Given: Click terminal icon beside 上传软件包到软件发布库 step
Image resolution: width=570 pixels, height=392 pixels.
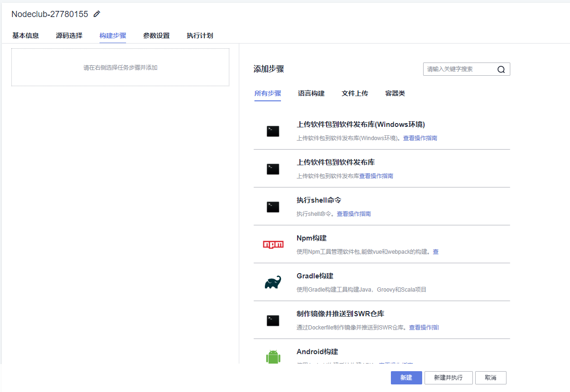Looking at the screenshot, I should [273, 169].
